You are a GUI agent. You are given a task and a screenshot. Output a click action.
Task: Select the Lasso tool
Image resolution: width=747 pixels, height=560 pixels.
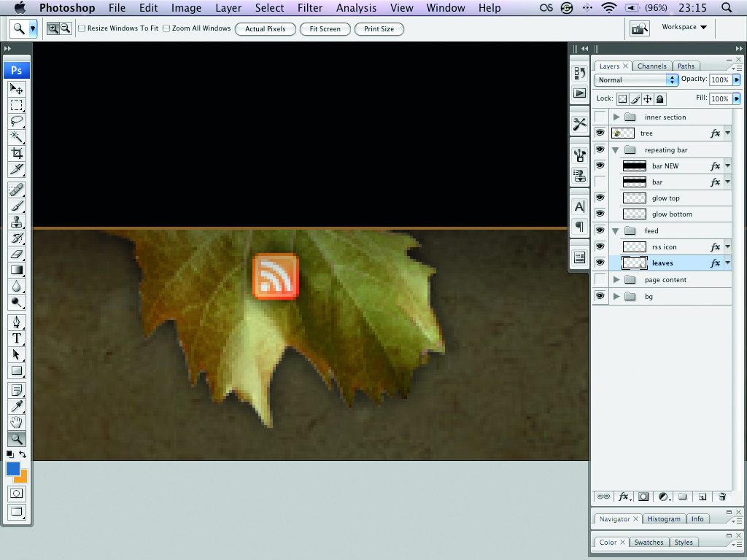(17, 121)
